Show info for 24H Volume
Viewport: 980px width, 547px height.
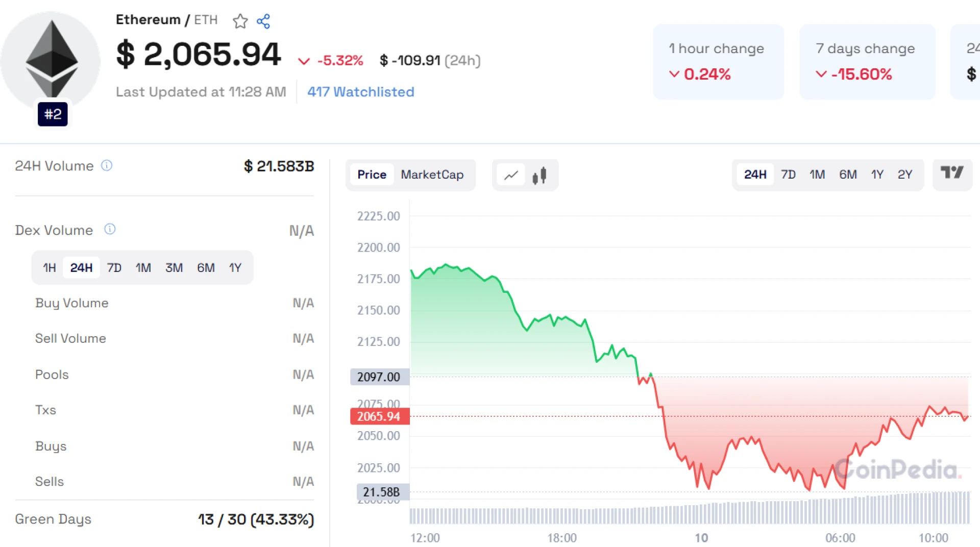[107, 165]
